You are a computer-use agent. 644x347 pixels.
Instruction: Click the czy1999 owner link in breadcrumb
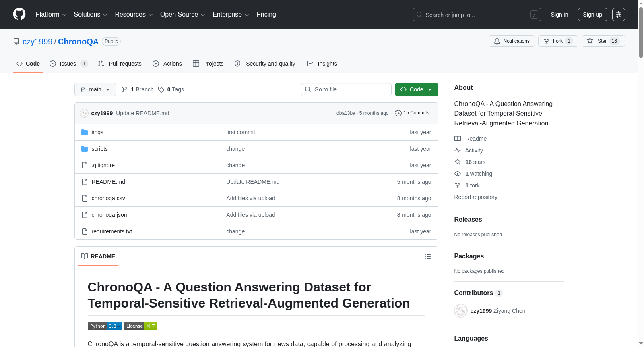[37, 42]
